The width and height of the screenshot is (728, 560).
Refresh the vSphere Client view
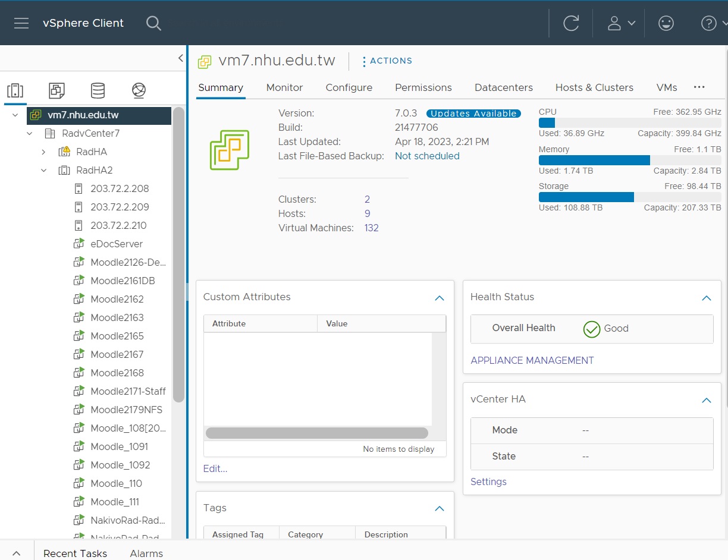[x=571, y=23]
